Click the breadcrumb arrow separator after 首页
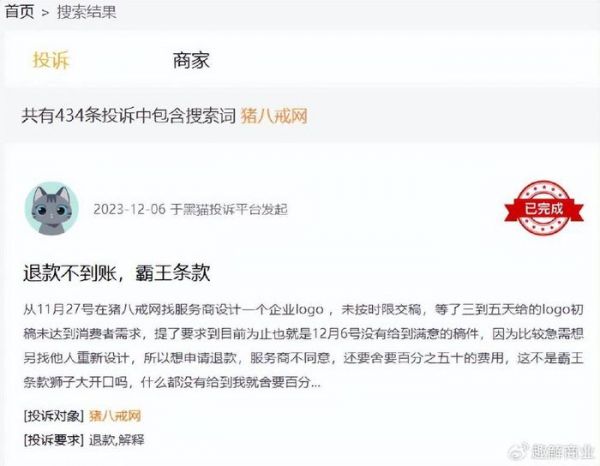Viewport: 600px width, 466px height. click(46, 13)
